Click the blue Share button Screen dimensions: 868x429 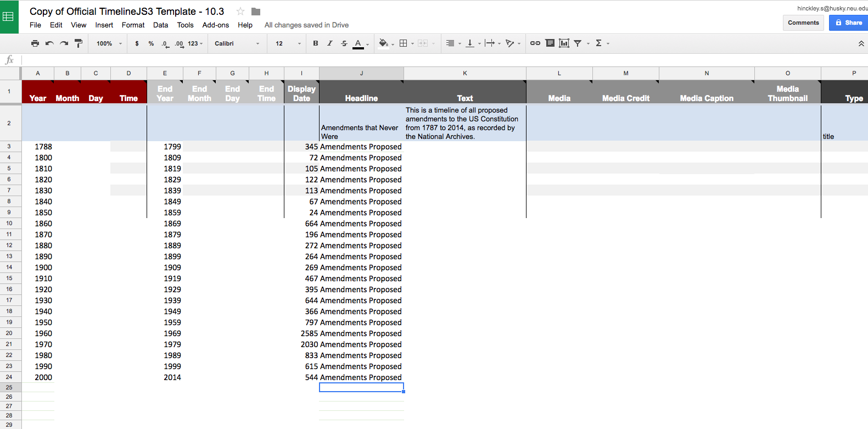(848, 23)
